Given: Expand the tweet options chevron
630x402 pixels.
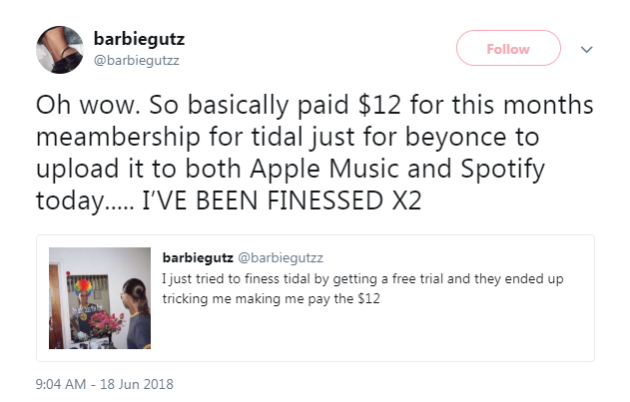Looking at the screenshot, I should click(x=587, y=48).
